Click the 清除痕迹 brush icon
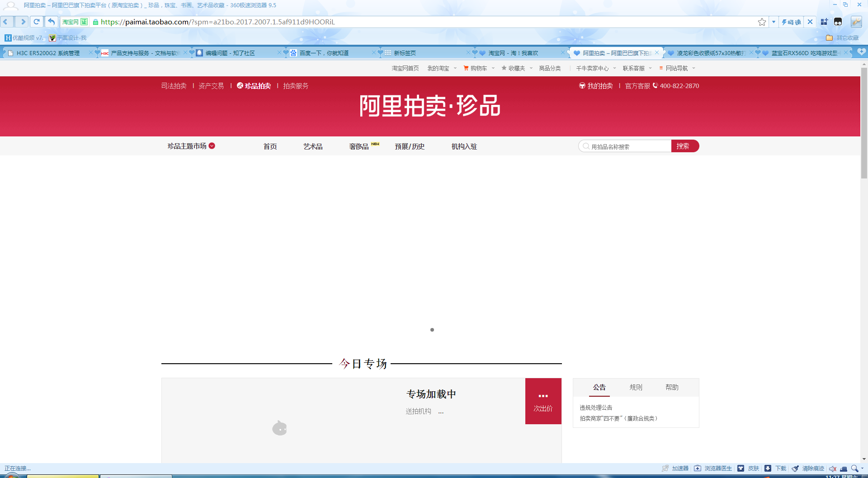 coord(795,468)
